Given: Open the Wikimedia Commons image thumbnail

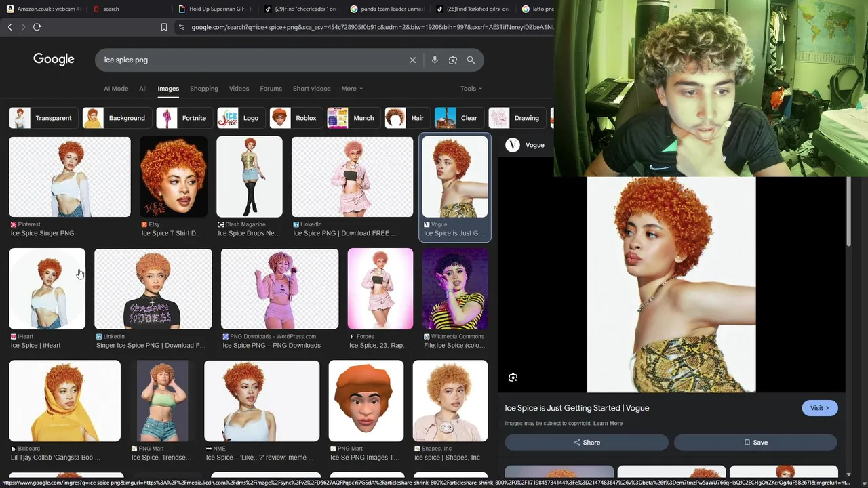Looking at the screenshot, I should click(x=455, y=289).
